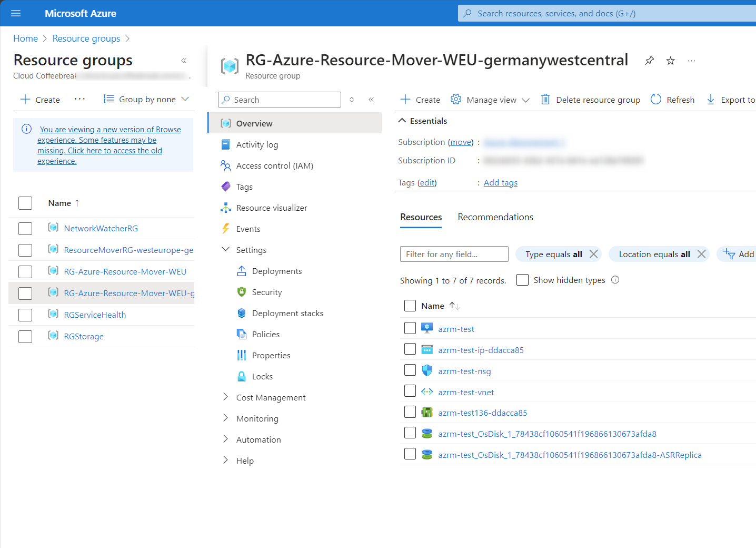
Task: Add resource group to favorites star
Action: (670, 61)
